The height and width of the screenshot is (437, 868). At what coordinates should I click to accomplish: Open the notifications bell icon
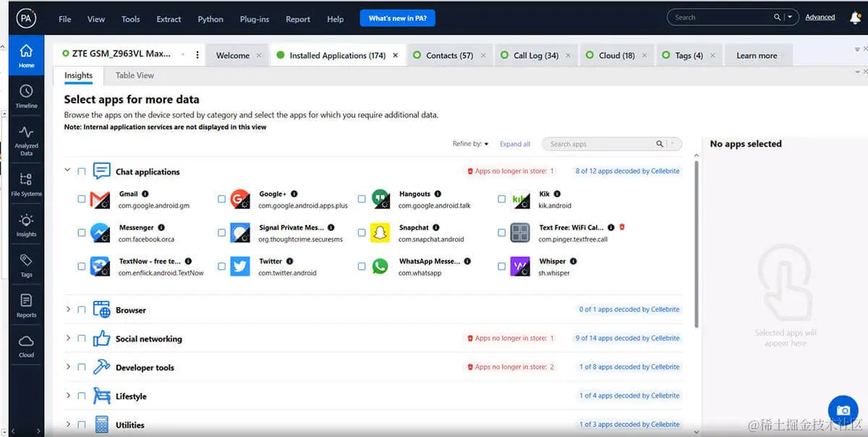point(855,18)
